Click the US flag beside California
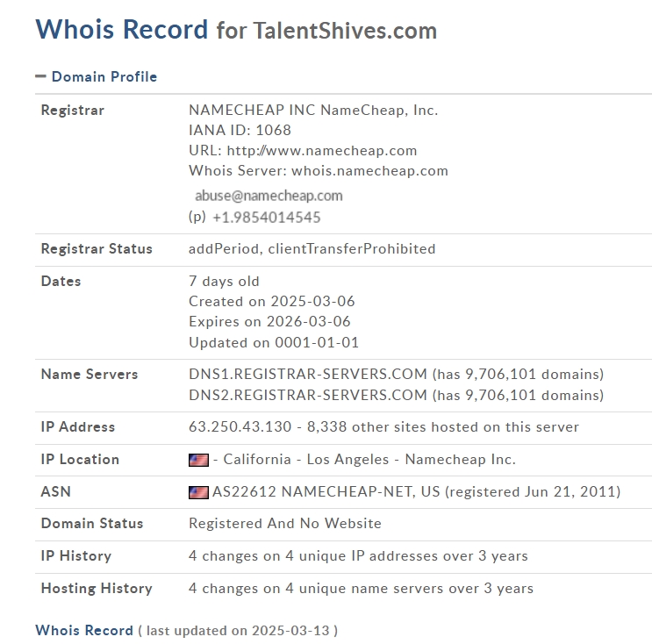The image size is (652, 644). pyautogui.click(x=198, y=460)
